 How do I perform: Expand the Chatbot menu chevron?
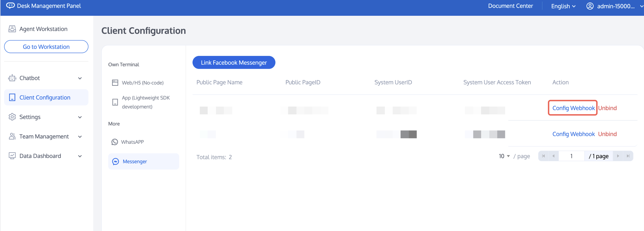click(x=80, y=78)
